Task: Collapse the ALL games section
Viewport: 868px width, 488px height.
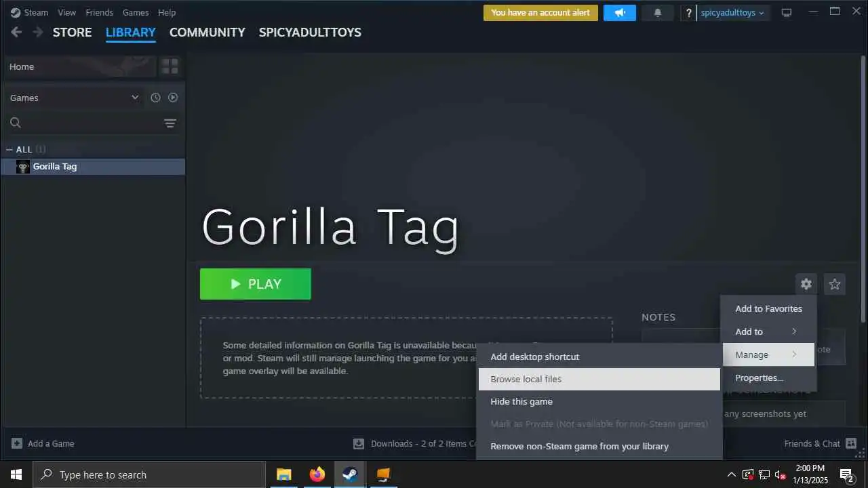Action: tap(9, 149)
